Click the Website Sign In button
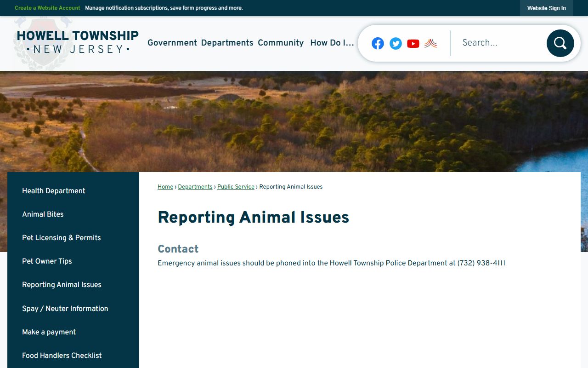This screenshot has height=368, width=588. [x=546, y=8]
